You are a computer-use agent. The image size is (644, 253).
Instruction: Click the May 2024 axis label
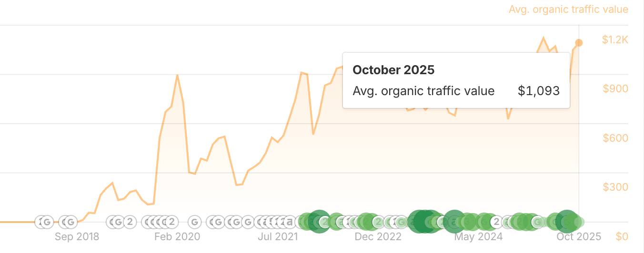click(478, 236)
